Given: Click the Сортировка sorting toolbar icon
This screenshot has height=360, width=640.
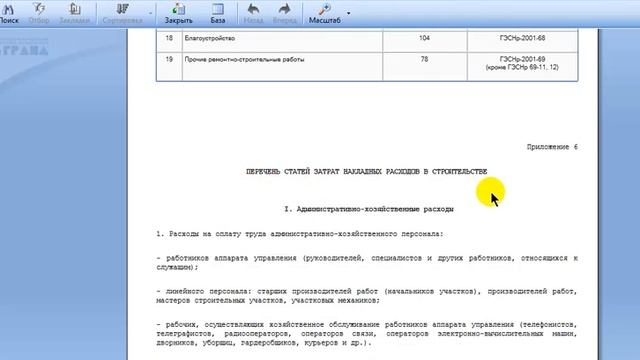Looking at the screenshot, I should point(122,13).
